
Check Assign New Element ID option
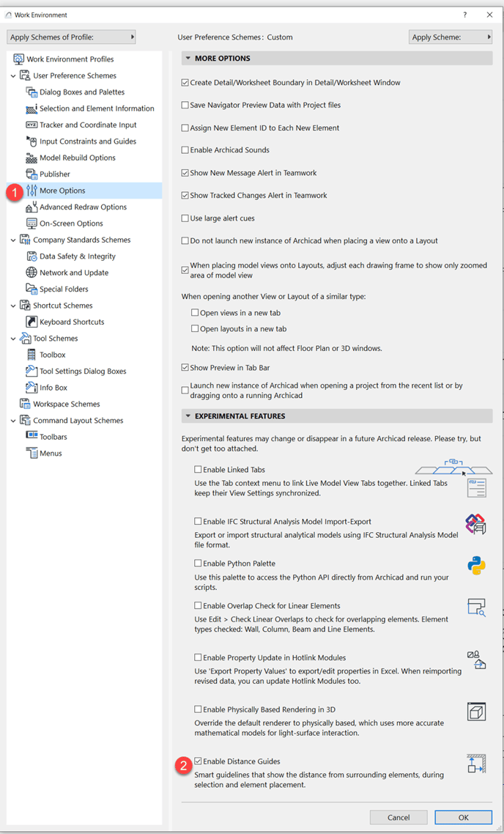185,128
